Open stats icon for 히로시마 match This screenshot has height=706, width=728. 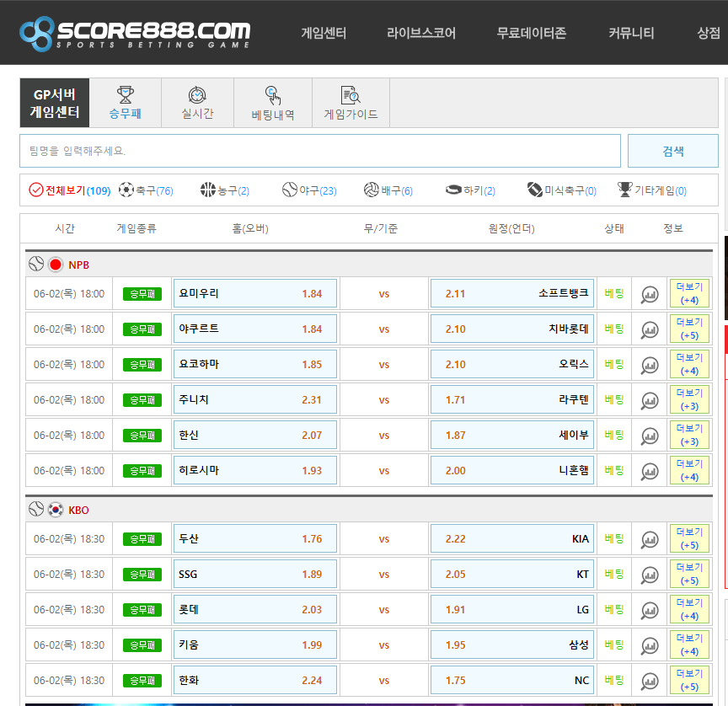click(x=650, y=471)
